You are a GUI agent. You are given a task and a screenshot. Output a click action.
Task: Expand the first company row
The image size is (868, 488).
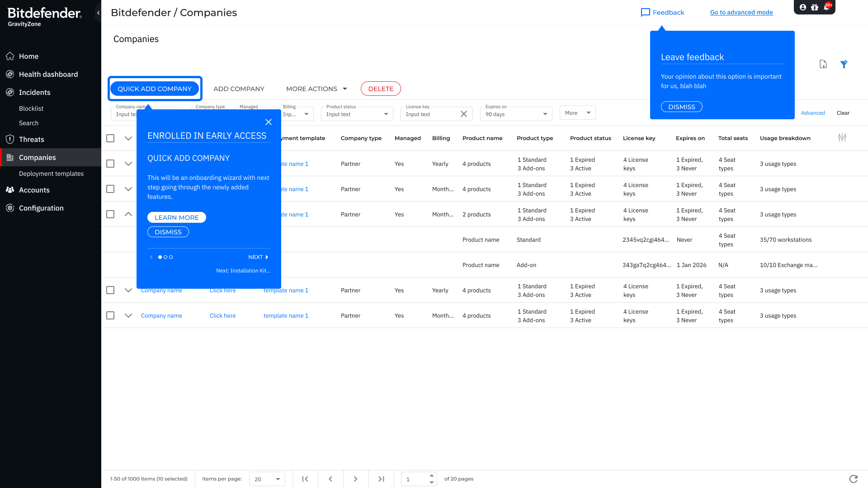tap(128, 164)
